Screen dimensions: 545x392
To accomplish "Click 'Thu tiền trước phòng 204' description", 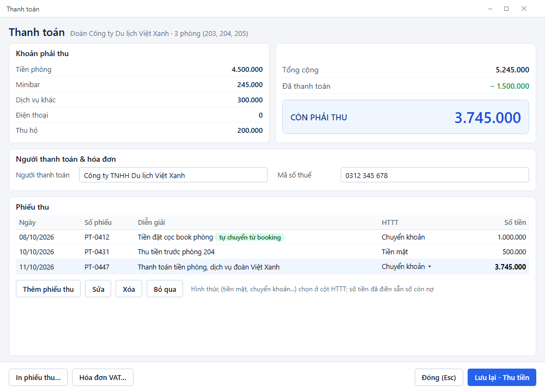I will pyautogui.click(x=176, y=252).
